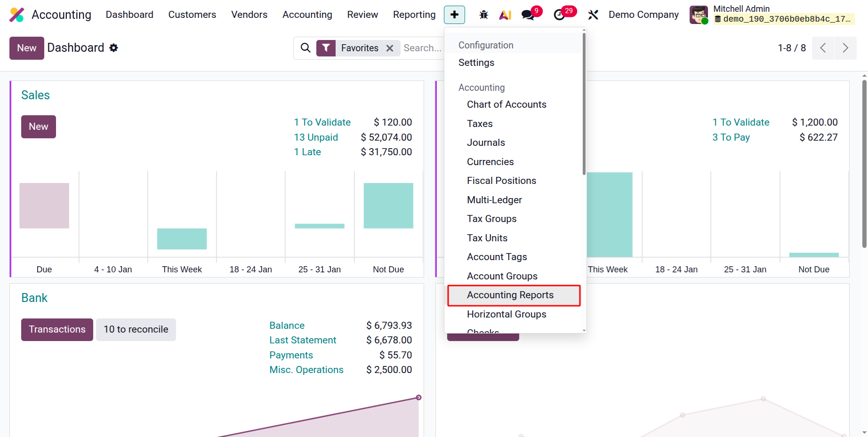Open the Dashboard gear settings icon

[x=113, y=48]
